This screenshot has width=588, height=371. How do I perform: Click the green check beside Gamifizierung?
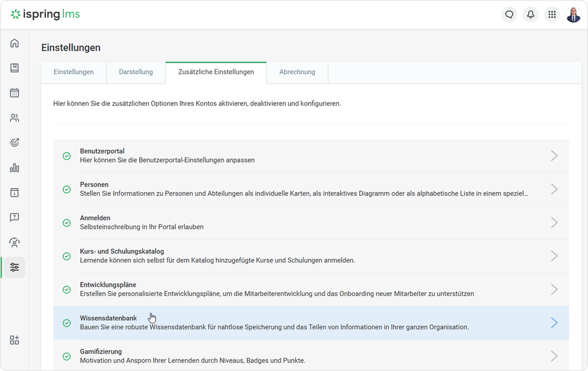66,356
